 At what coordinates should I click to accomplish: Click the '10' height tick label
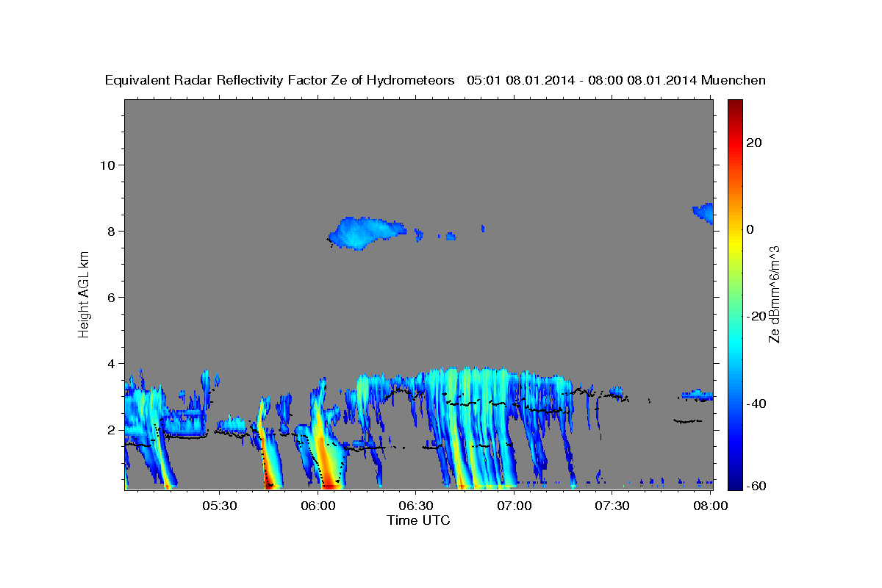tap(107, 165)
